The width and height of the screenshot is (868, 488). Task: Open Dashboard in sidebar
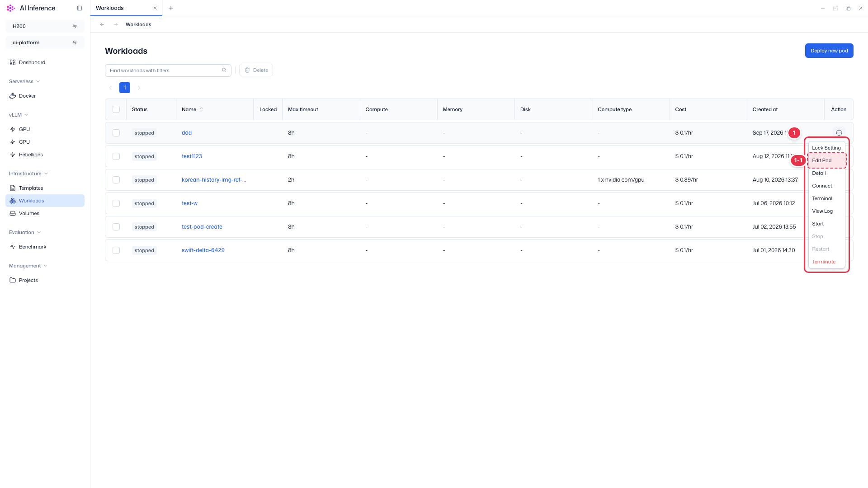45,62
